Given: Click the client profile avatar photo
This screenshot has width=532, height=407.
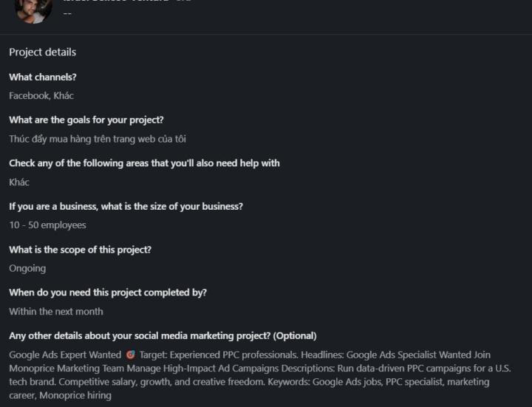Looking at the screenshot, I should click(33, 9).
